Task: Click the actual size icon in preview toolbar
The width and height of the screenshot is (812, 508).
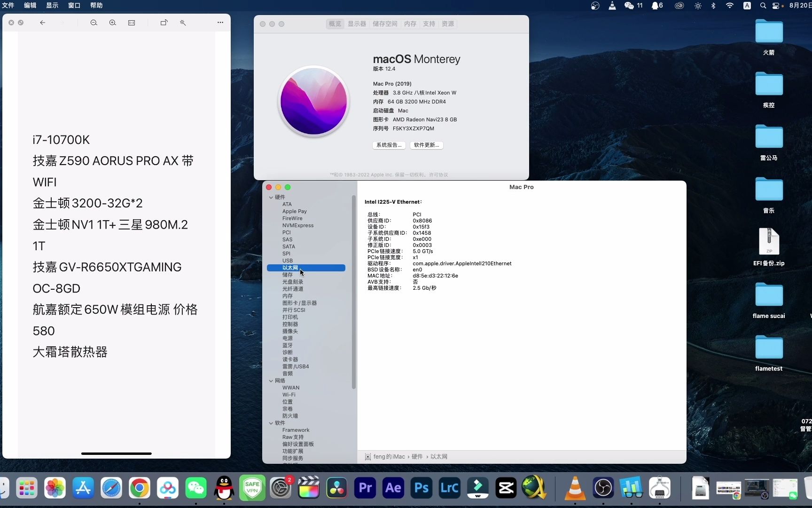Action: tap(132, 23)
